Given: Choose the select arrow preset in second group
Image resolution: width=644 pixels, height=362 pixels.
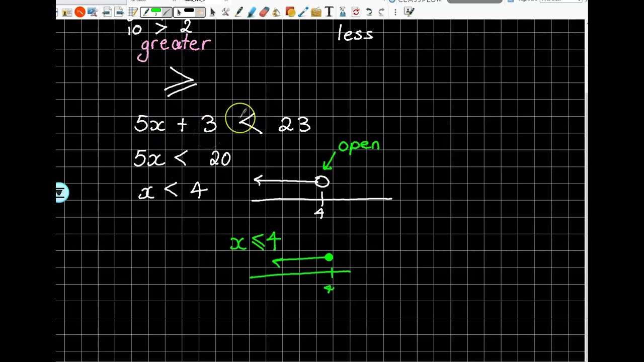Looking at the screenshot, I should point(179,12).
